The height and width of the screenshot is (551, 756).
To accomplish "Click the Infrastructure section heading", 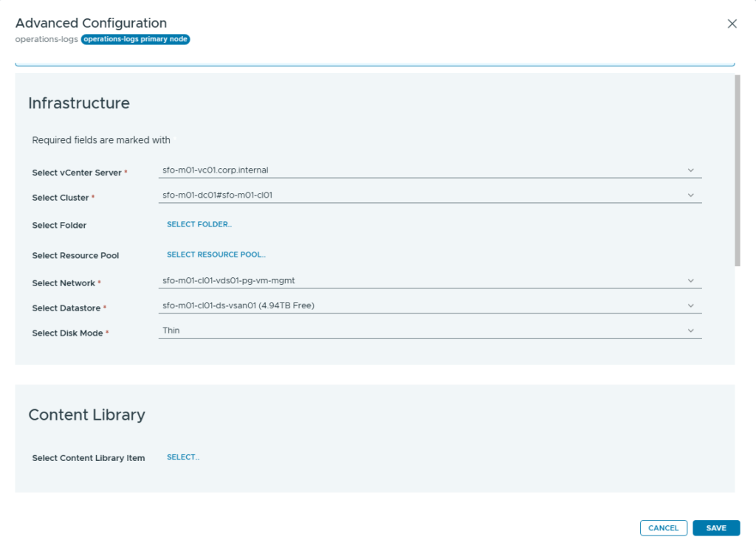I will tap(79, 104).
